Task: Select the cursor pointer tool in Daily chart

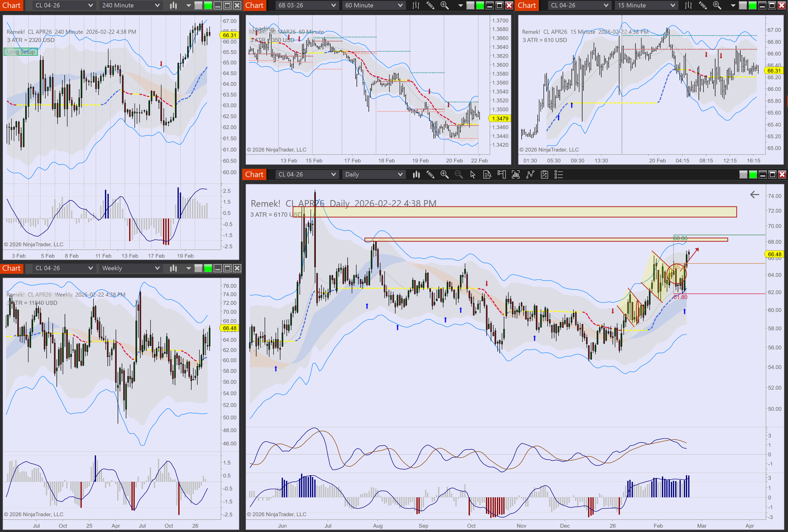Action: [473, 175]
